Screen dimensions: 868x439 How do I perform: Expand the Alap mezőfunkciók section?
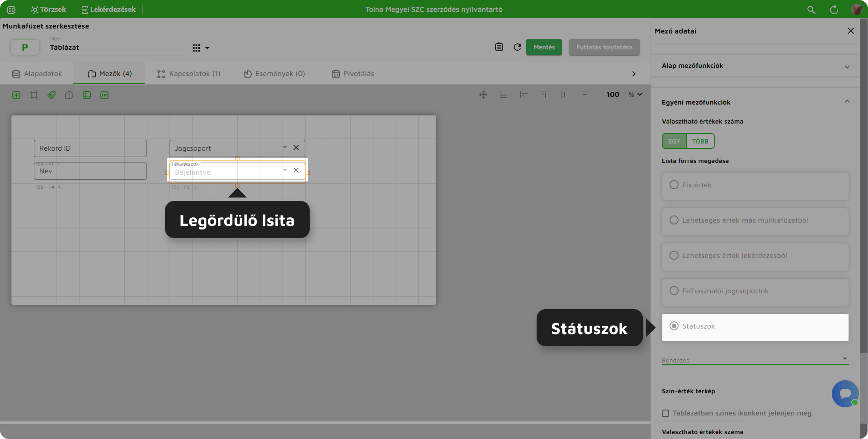pyautogui.click(x=755, y=66)
